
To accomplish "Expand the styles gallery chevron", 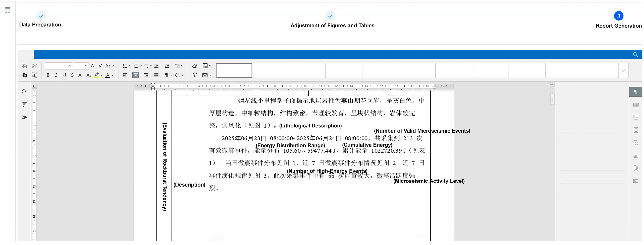I will pyautogui.click(x=623, y=70).
